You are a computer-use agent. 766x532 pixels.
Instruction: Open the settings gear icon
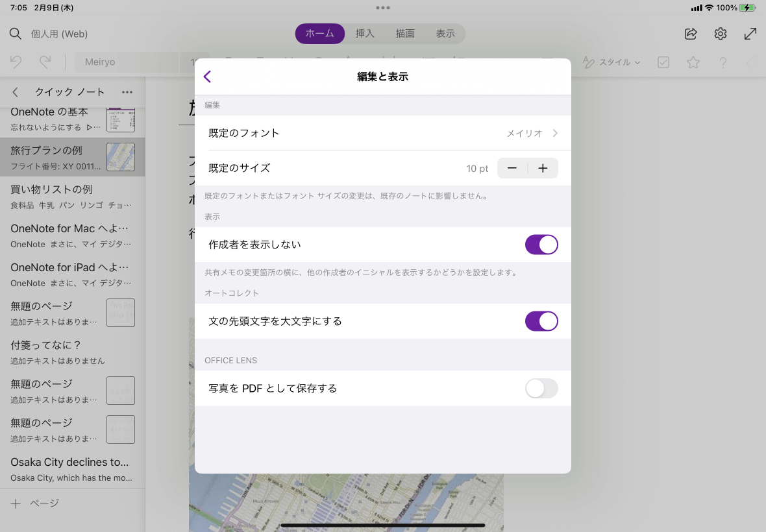click(721, 34)
